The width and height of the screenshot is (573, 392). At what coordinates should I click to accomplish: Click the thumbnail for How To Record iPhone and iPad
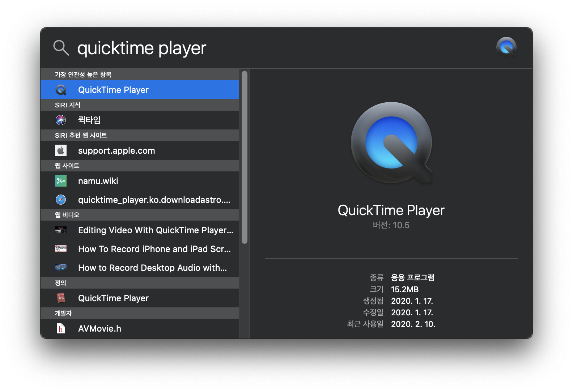coord(61,248)
